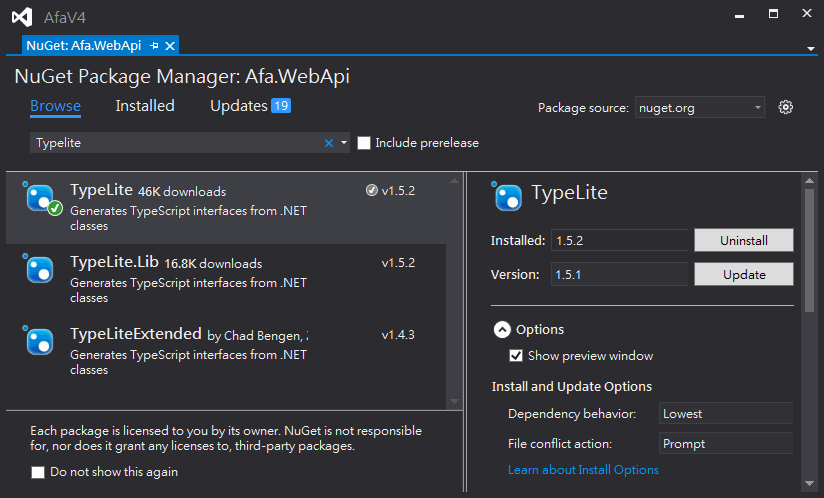Clear the Typelite search text
This screenshot has width=824, height=498.
329,143
